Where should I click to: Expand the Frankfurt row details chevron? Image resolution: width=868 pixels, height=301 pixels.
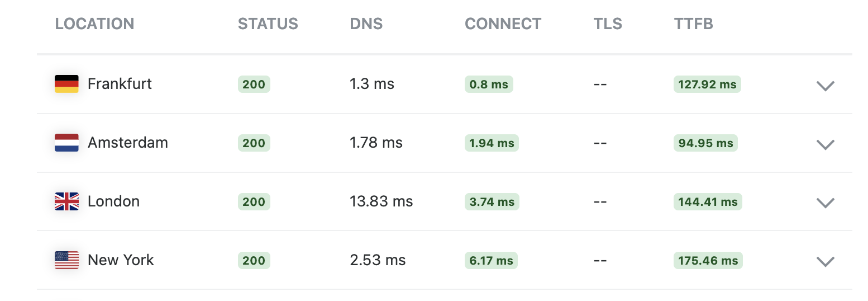point(825,86)
